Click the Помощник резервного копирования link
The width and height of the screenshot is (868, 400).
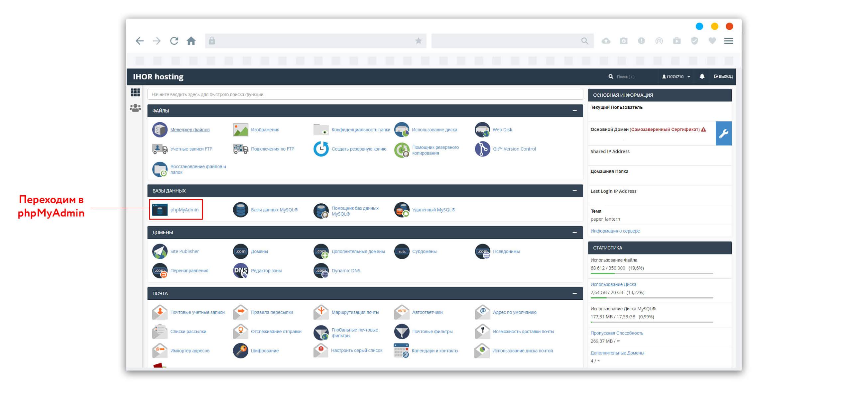click(x=435, y=150)
